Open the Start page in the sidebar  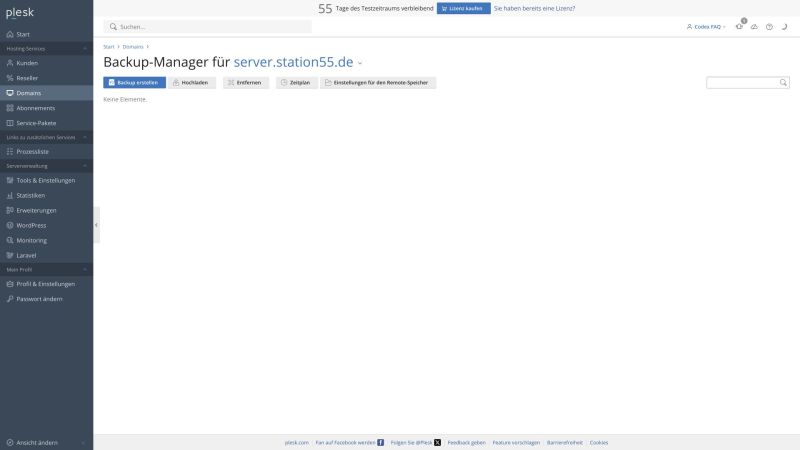pos(46,34)
